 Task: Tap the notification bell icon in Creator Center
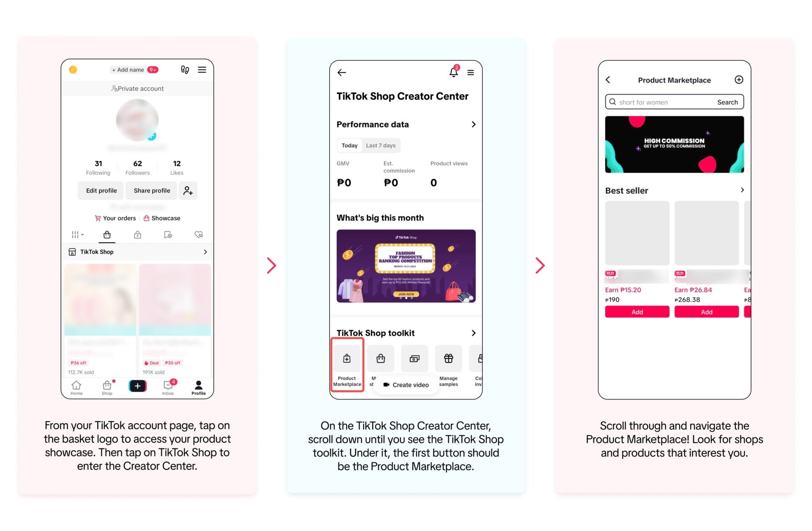tap(453, 72)
